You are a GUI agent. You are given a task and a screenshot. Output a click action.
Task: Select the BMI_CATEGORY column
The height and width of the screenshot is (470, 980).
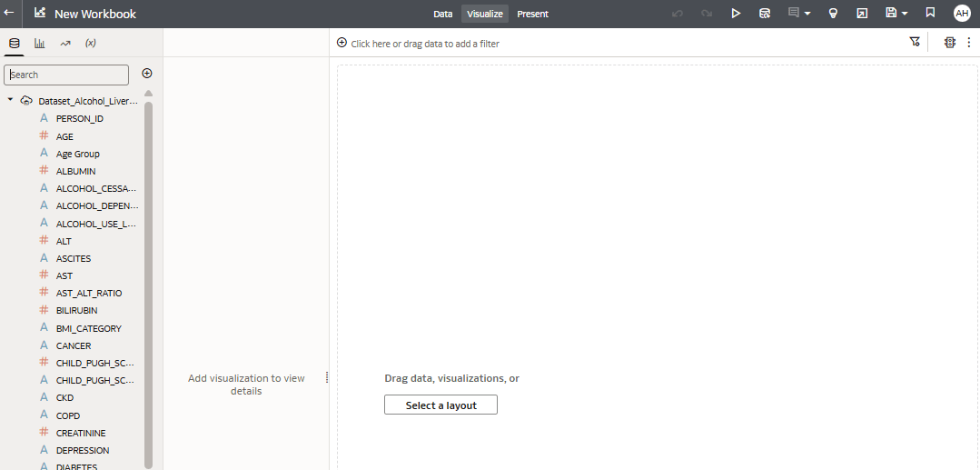88,328
